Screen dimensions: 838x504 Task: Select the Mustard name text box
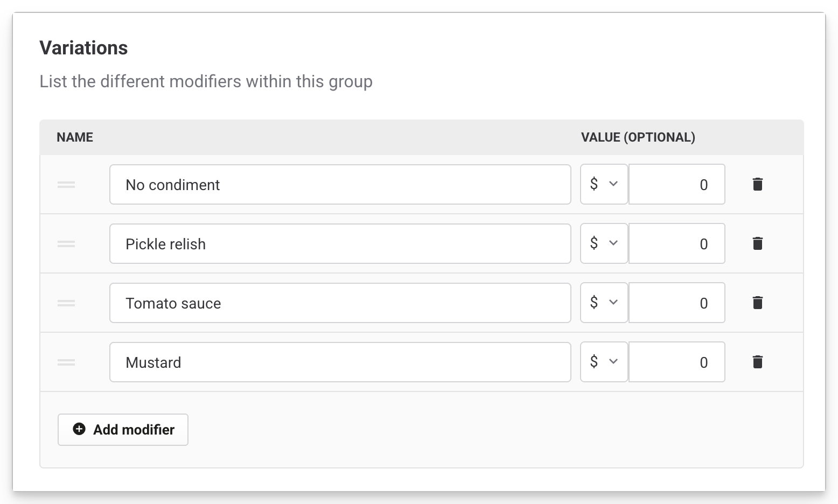[340, 362]
